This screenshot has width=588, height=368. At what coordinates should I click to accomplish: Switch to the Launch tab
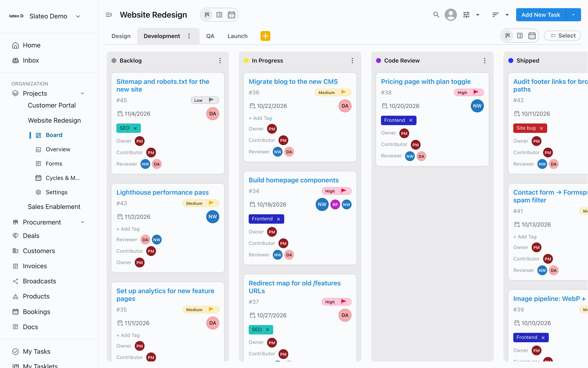[x=237, y=36]
